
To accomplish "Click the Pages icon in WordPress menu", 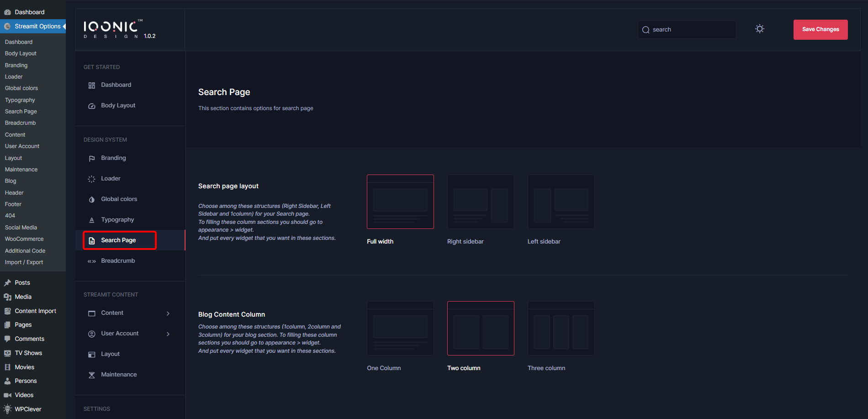I will 7,325.
